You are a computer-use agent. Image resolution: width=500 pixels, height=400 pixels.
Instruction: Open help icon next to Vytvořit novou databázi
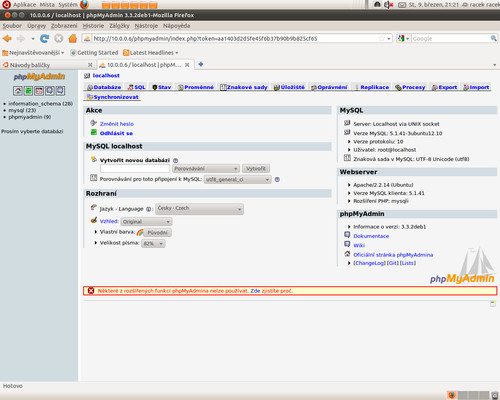(x=175, y=160)
